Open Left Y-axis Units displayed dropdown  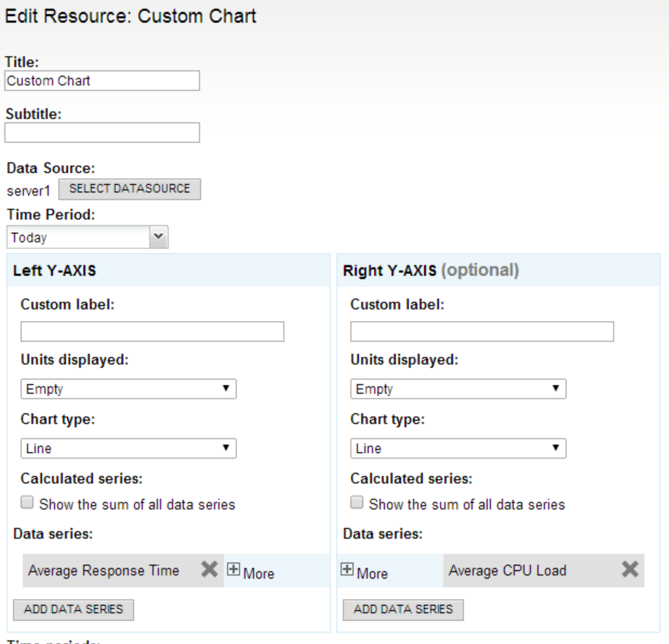[x=128, y=389]
